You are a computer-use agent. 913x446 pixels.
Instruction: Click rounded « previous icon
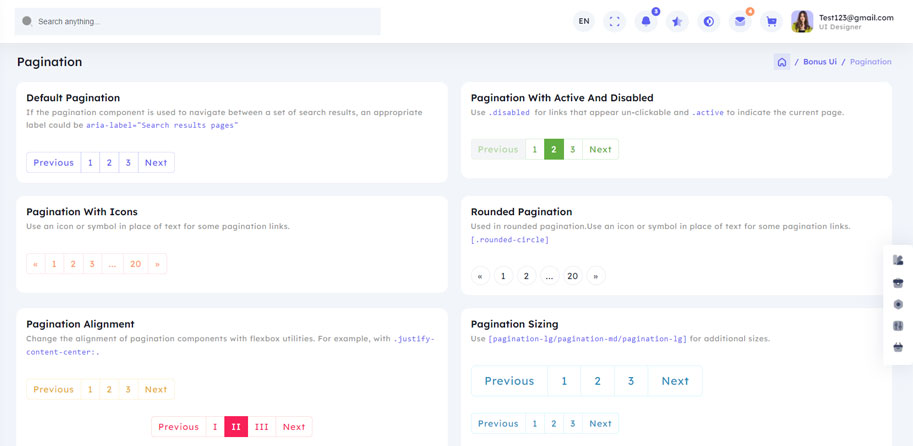pyautogui.click(x=480, y=276)
